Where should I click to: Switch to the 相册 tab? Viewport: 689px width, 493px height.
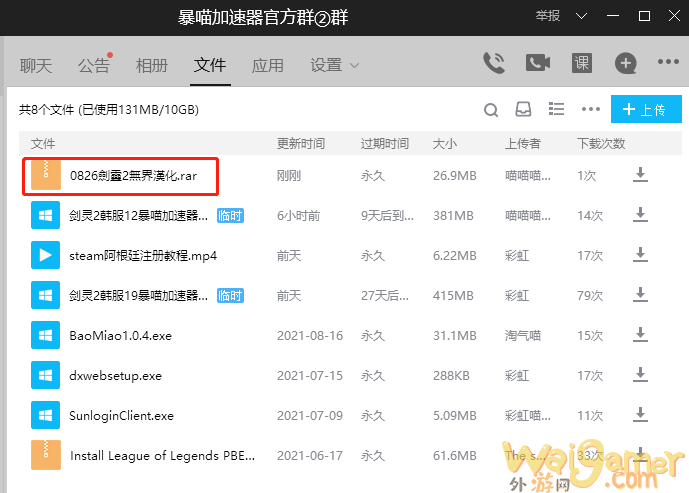152,65
